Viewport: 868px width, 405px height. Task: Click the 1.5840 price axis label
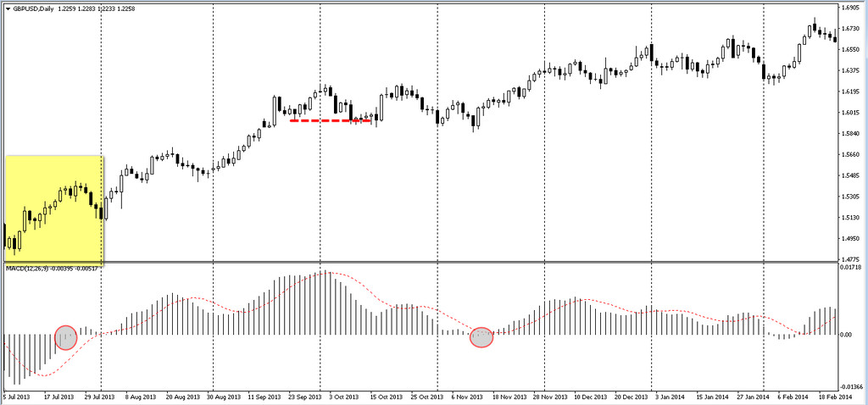(x=851, y=134)
